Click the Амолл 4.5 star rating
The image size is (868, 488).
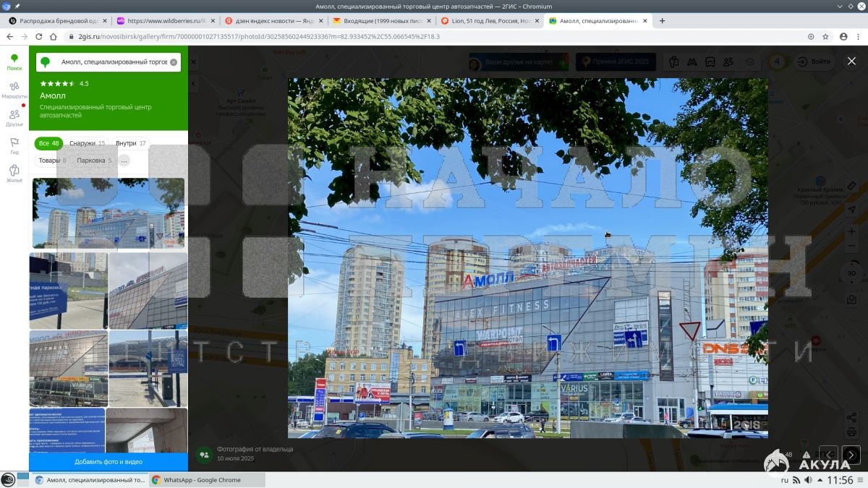(x=64, y=83)
